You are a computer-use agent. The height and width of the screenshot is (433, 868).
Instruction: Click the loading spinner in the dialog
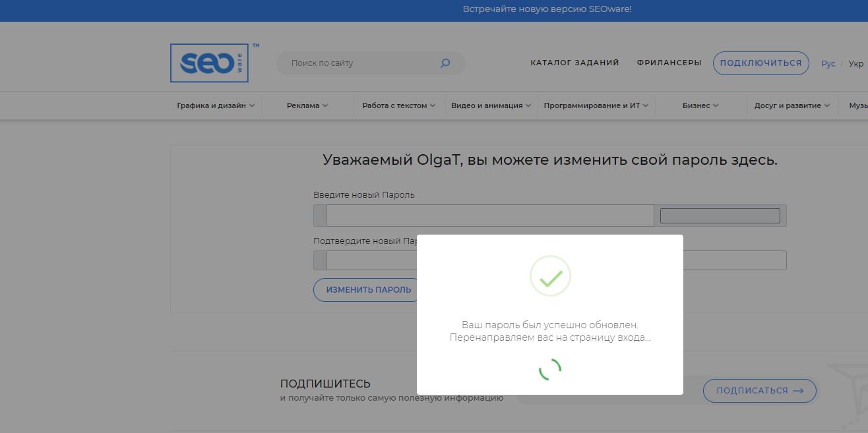pos(550,370)
